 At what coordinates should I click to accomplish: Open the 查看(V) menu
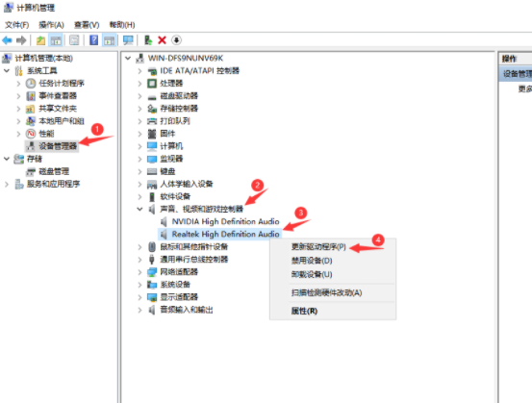[x=87, y=25]
